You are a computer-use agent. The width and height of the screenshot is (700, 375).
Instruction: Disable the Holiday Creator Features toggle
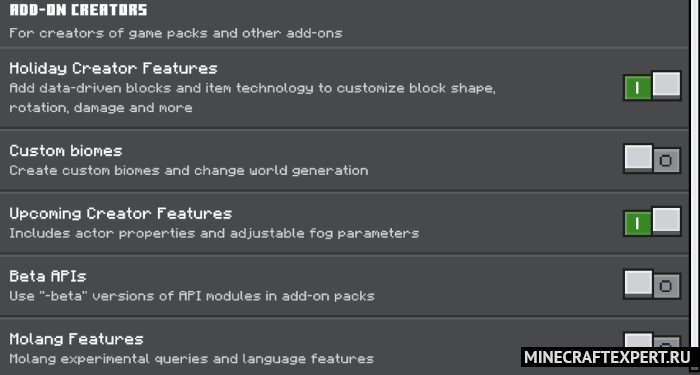652,86
